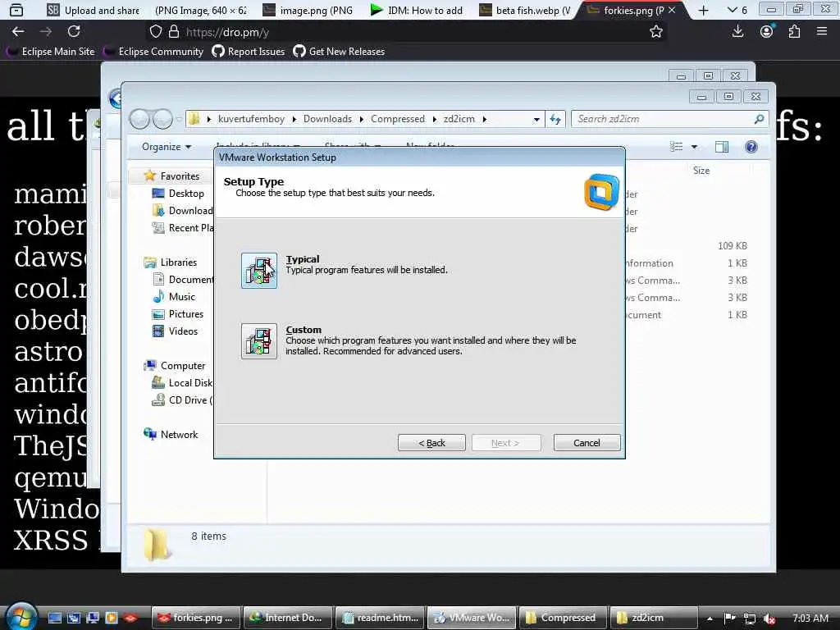840x630 pixels.
Task: Click Cancel in VMware Workstation Setup
Action: (587, 443)
